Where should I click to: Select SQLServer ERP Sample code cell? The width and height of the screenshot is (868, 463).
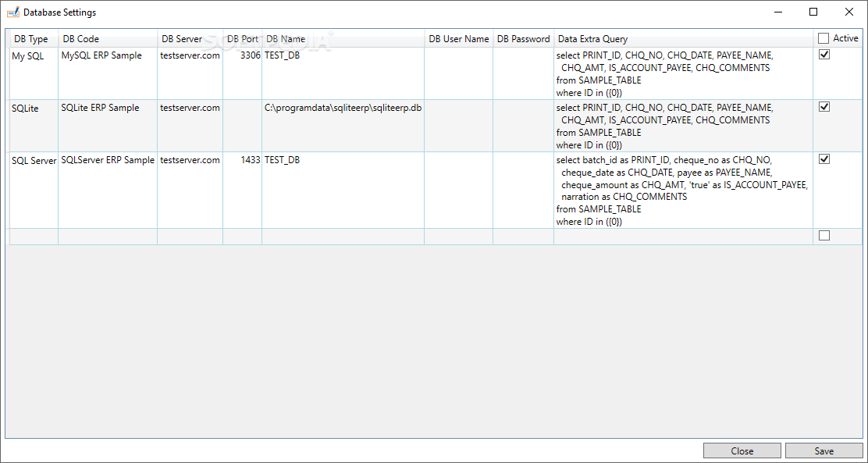point(108,190)
